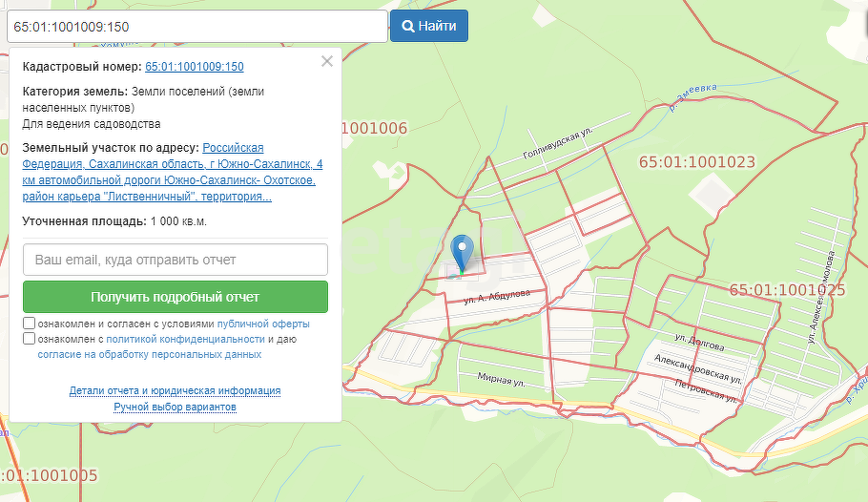Click cadastral block label 65:01:1001025 on map

coord(787,290)
